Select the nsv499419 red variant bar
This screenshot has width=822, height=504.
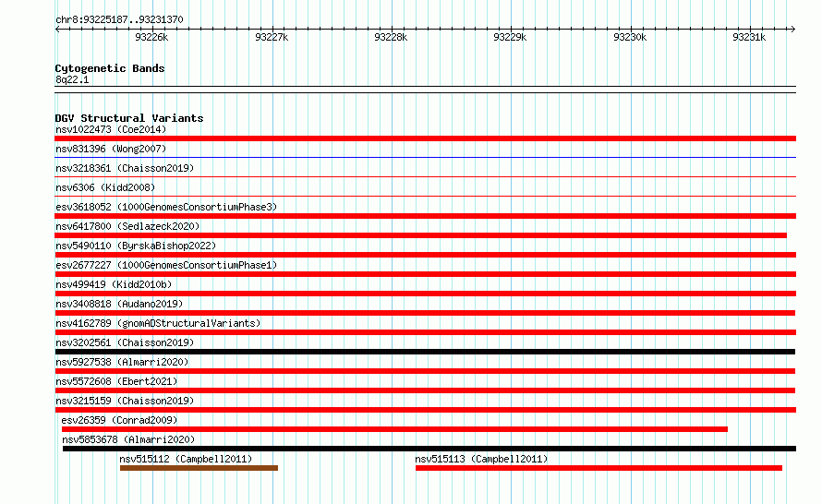coord(425,294)
